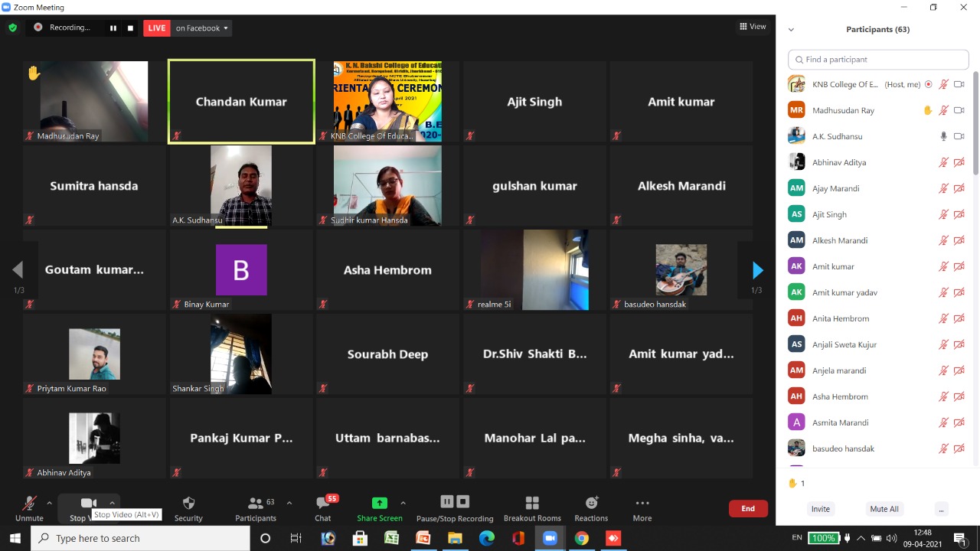Select Anjali Sweta Kujur in participant list
This screenshot has width=980, height=551.
pos(877,344)
